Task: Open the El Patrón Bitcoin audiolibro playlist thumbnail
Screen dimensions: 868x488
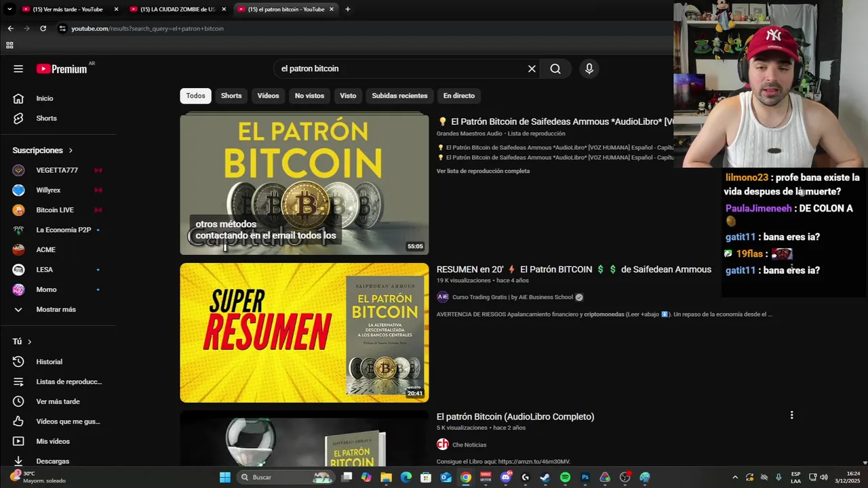Action: (304, 184)
